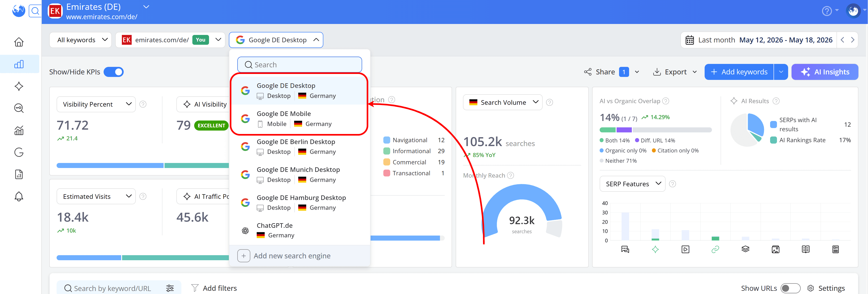
Task: Click the video SERP feature icon
Action: coord(685,249)
